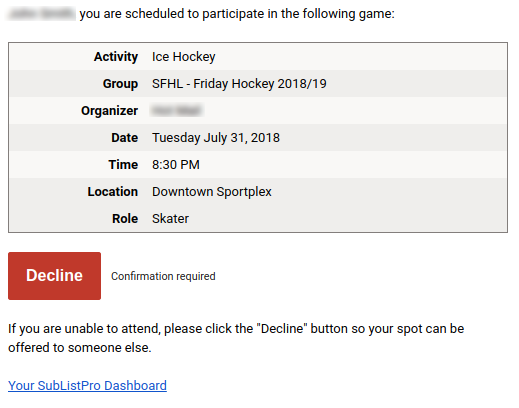The image size is (519, 408).
Task: Click the Role label
Action: (125, 219)
